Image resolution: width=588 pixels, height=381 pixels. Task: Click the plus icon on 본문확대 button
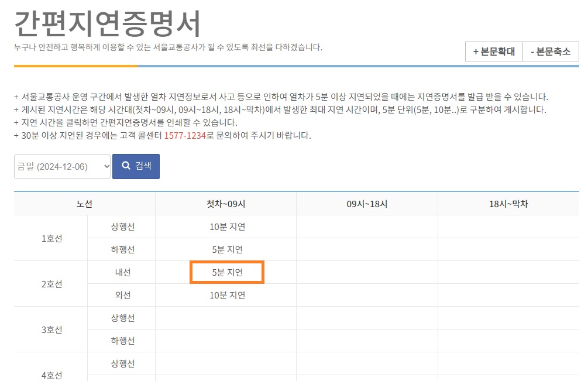tap(474, 52)
